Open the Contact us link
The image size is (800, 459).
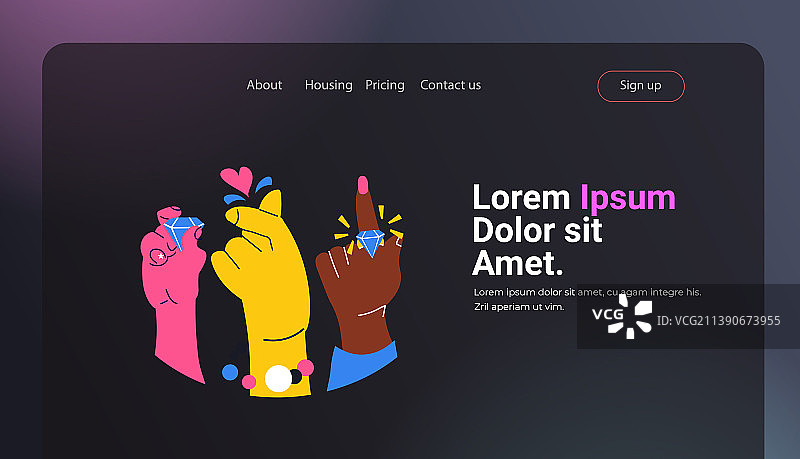tap(451, 85)
